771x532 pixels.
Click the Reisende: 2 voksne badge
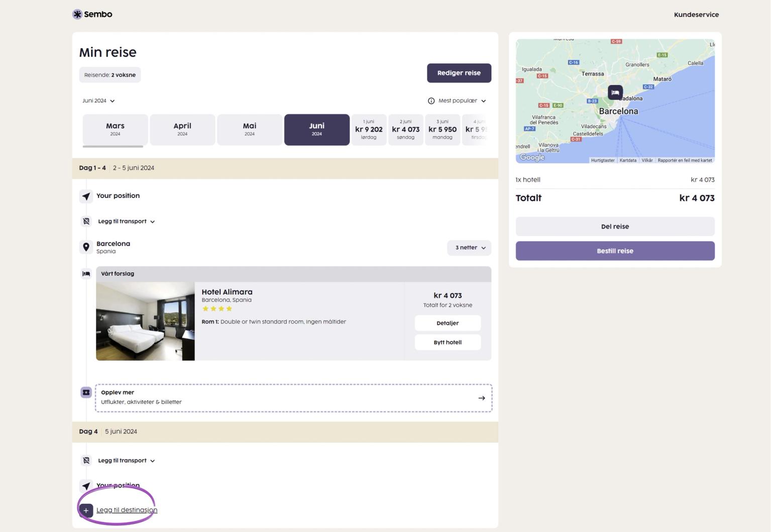[x=110, y=75]
